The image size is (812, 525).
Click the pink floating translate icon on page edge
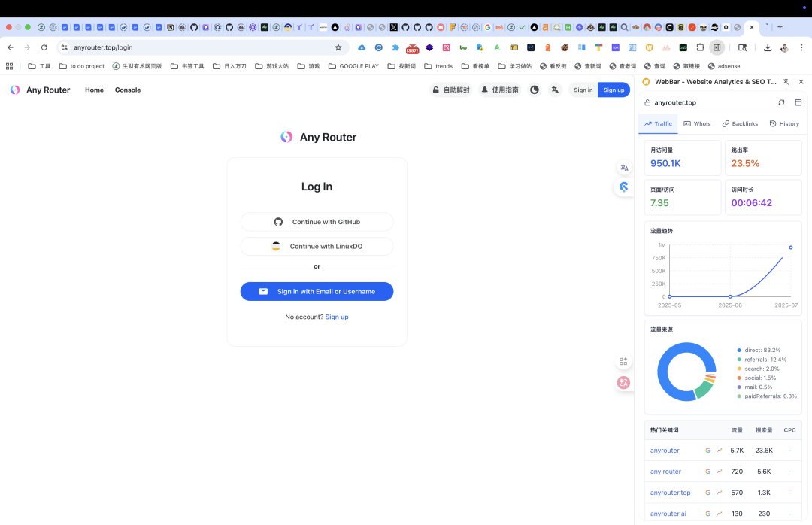click(x=623, y=383)
